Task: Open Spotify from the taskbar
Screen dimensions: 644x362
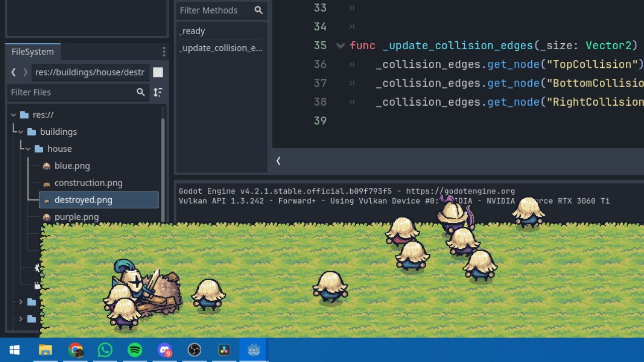Action: pyautogui.click(x=135, y=350)
